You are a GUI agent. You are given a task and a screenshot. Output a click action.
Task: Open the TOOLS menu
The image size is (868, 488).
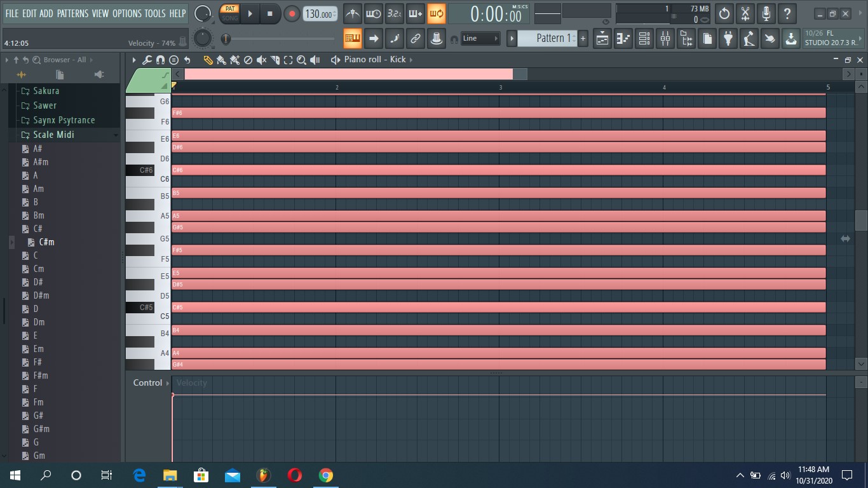tap(155, 13)
